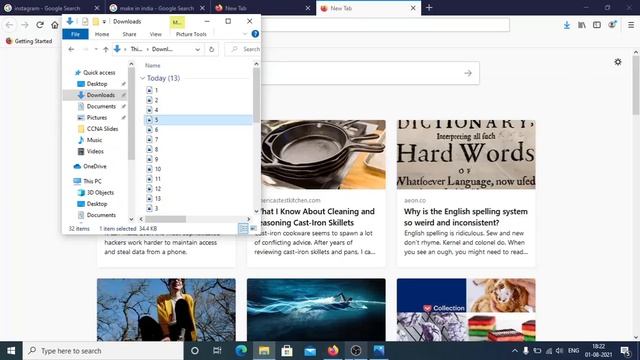The image size is (640, 360).
Task: Click Hard Words dictionary thumbnail
Action: click(x=466, y=154)
